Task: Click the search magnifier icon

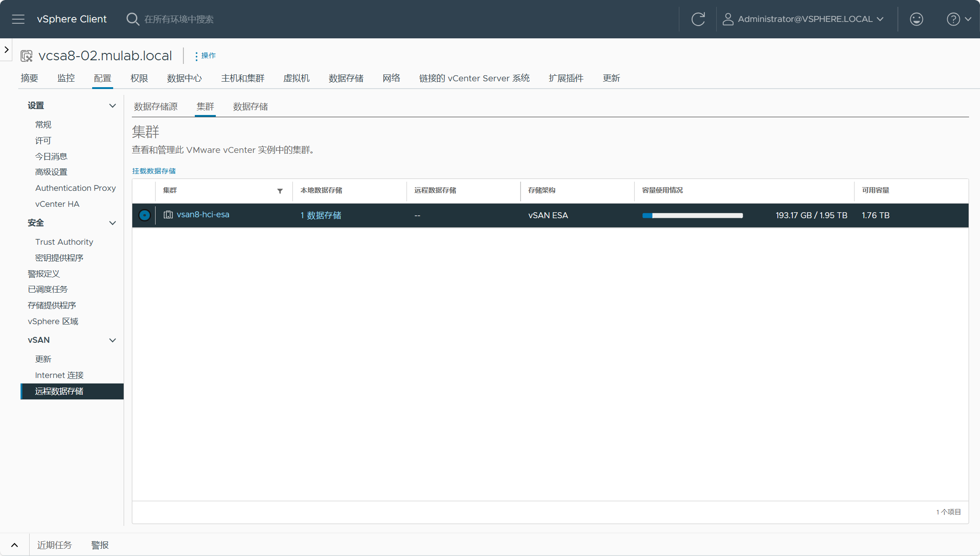Action: tap(133, 19)
